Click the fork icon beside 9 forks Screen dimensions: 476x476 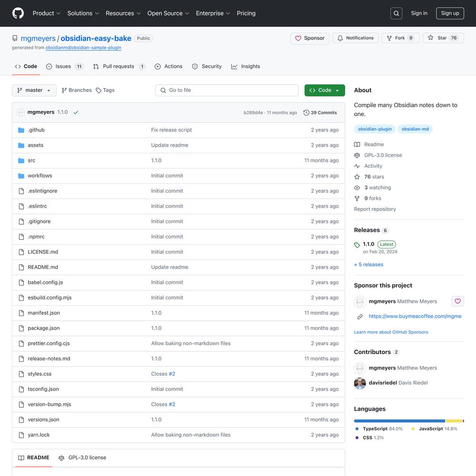(357, 198)
